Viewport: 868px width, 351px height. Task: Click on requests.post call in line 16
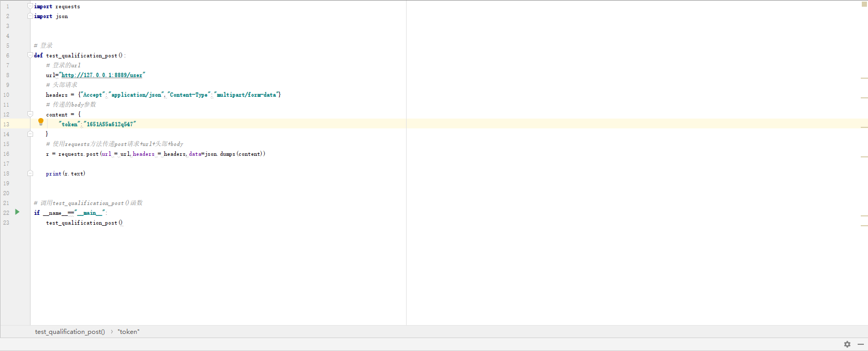78,154
